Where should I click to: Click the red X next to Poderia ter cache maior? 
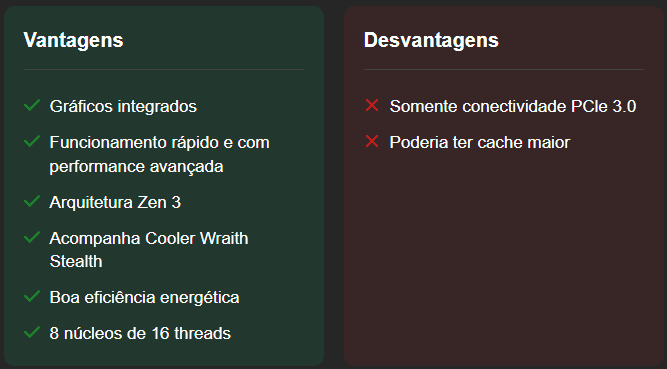pos(372,141)
